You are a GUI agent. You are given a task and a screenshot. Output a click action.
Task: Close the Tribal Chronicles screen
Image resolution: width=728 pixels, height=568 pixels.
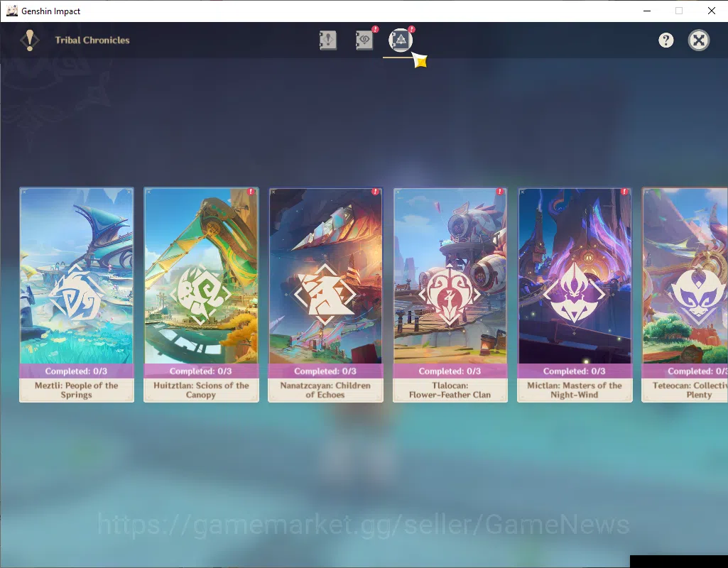pyautogui.click(x=698, y=40)
